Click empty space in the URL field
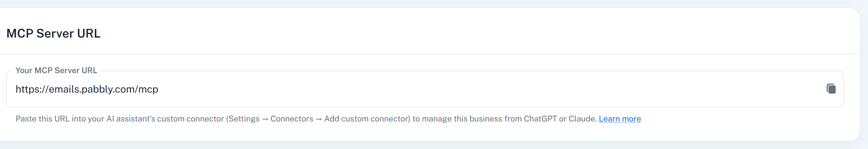The image size is (868, 149). (x=472, y=89)
